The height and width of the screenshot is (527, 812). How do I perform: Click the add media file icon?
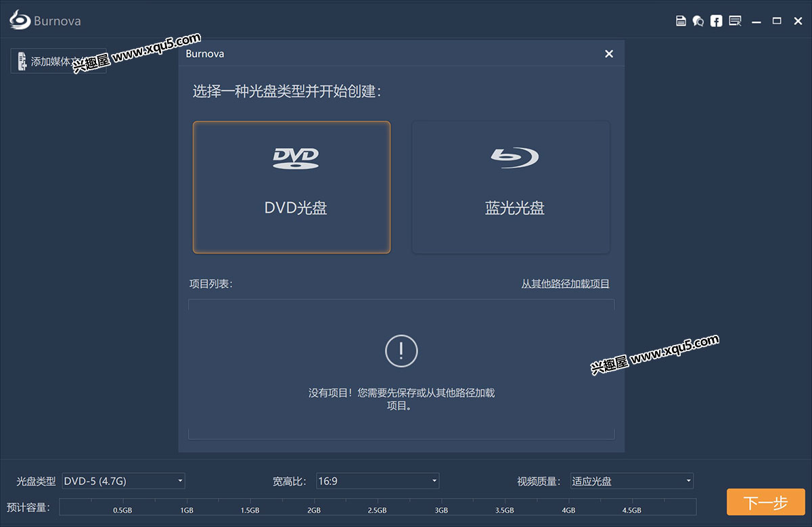tap(22, 61)
